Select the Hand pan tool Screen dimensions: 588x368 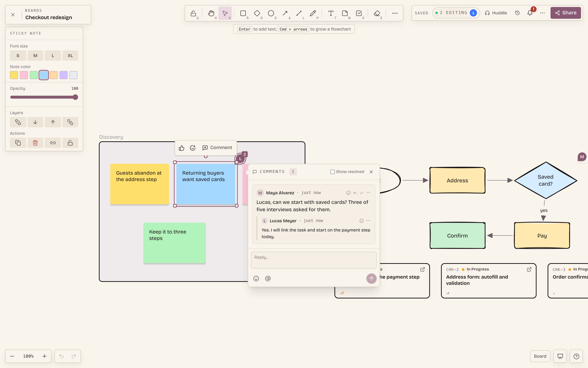click(x=211, y=13)
